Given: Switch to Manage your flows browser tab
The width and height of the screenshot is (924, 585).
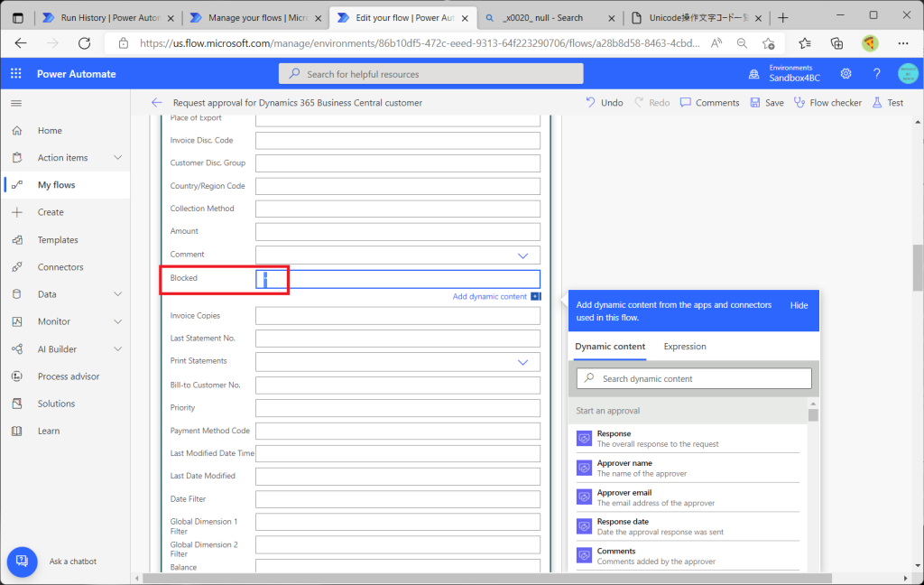Looking at the screenshot, I should tap(255, 18).
